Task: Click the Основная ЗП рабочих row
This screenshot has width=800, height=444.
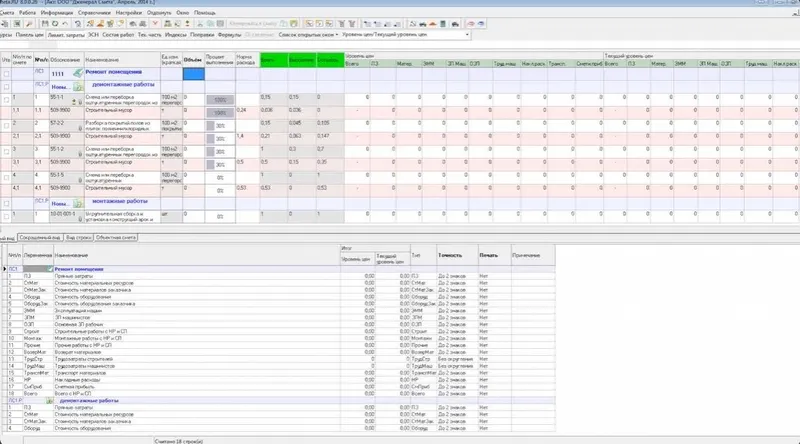Action: 280,324
